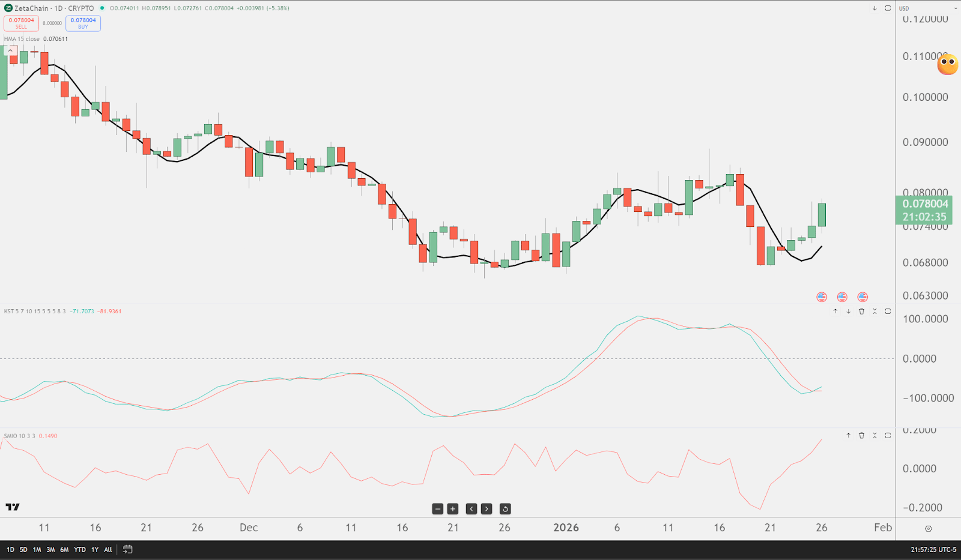961x560 pixels.
Task: Open the USD currency dropdown
Action: pyautogui.click(x=928, y=8)
